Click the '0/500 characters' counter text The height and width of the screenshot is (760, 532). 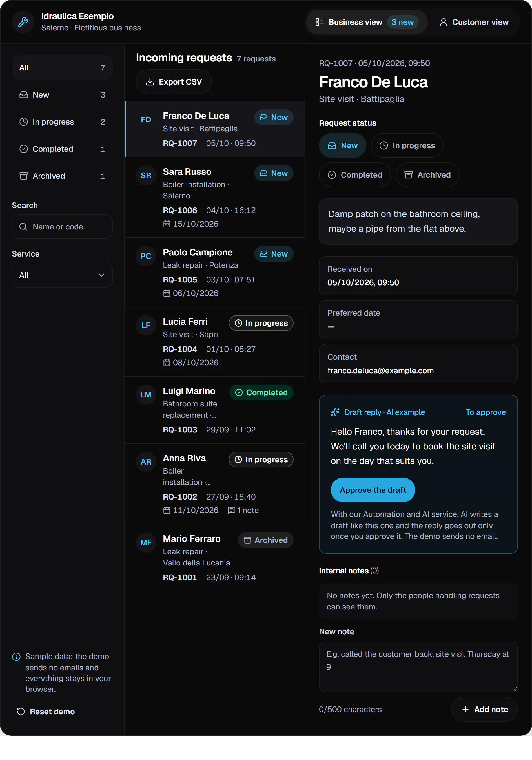350,709
